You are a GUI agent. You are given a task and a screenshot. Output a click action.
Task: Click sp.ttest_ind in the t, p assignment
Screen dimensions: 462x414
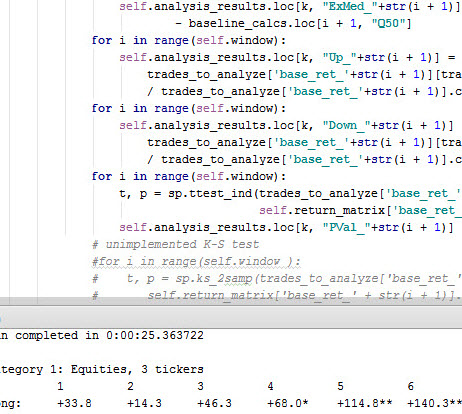(x=210, y=194)
